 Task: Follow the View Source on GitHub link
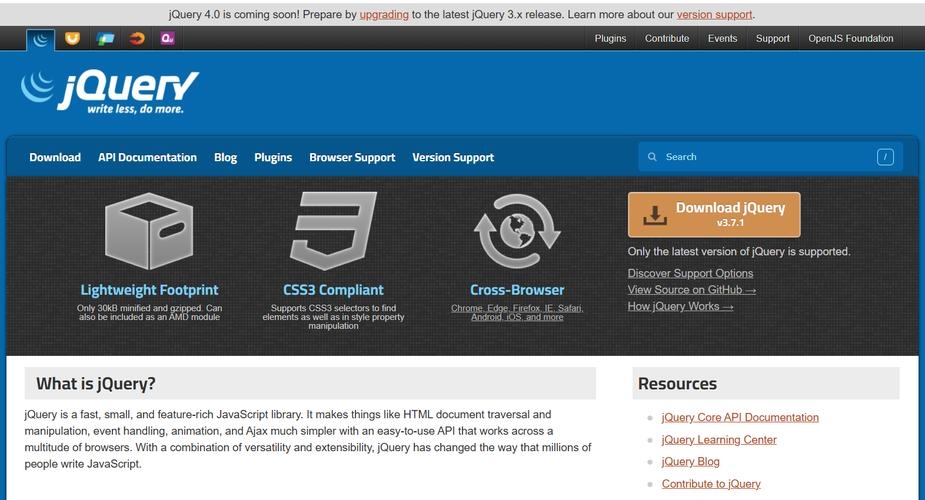pyautogui.click(x=691, y=290)
